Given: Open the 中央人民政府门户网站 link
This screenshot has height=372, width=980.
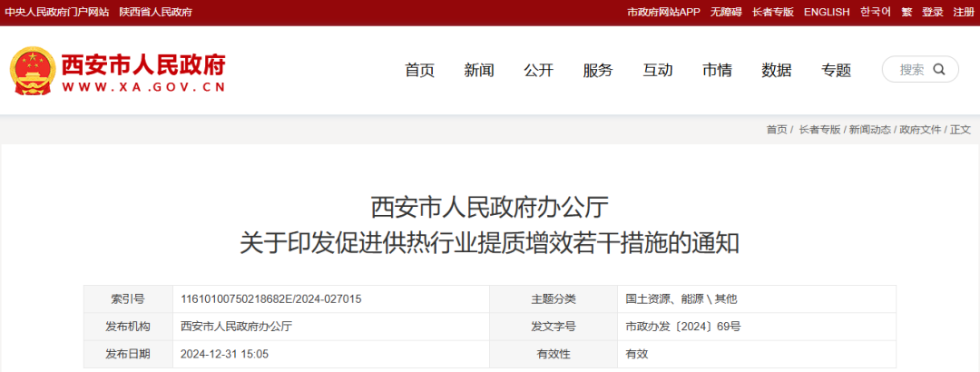Looking at the screenshot, I should pyautogui.click(x=57, y=12).
